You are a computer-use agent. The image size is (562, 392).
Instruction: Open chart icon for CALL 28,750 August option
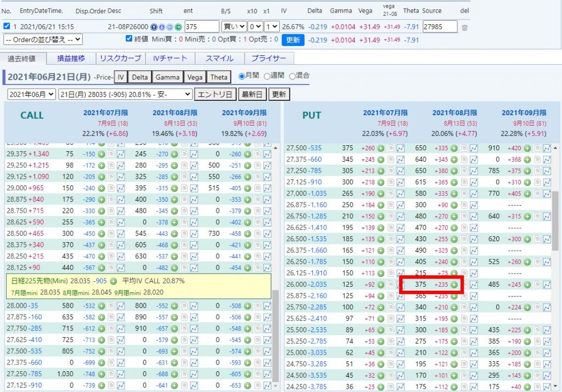(194, 211)
